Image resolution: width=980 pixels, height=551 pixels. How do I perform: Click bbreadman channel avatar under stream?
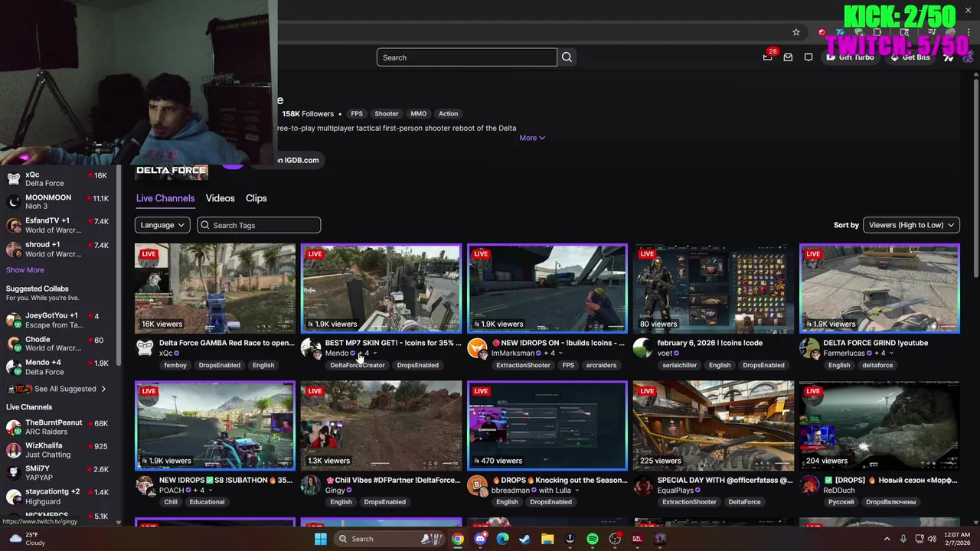click(x=477, y=485)
